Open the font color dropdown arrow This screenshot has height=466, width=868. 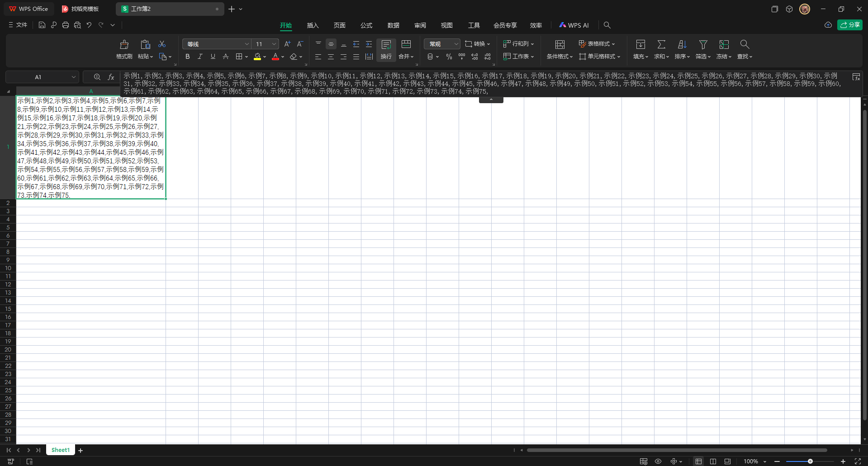click(283, 57)
